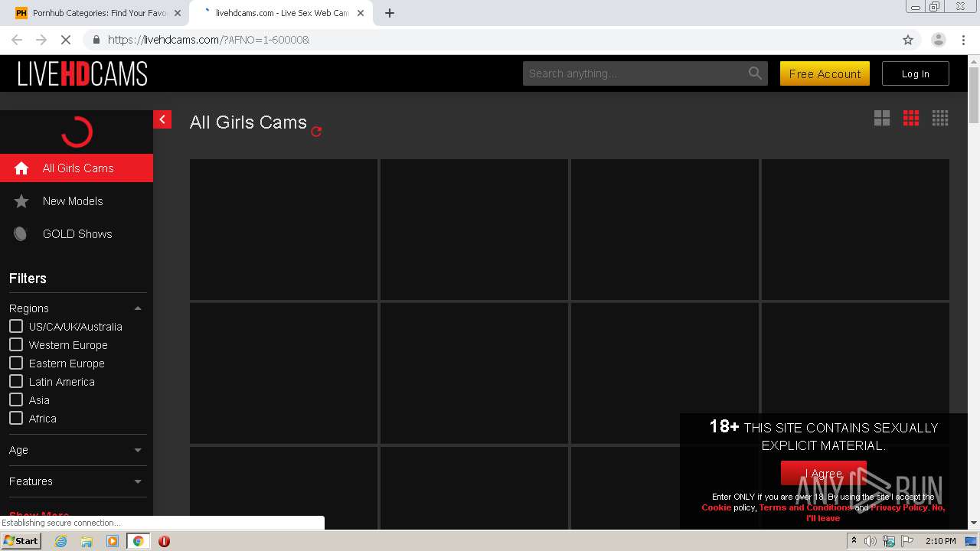This screenshot has width=980, height=551.
Task: Expand the Age filter section
Action: click(138, 450)
